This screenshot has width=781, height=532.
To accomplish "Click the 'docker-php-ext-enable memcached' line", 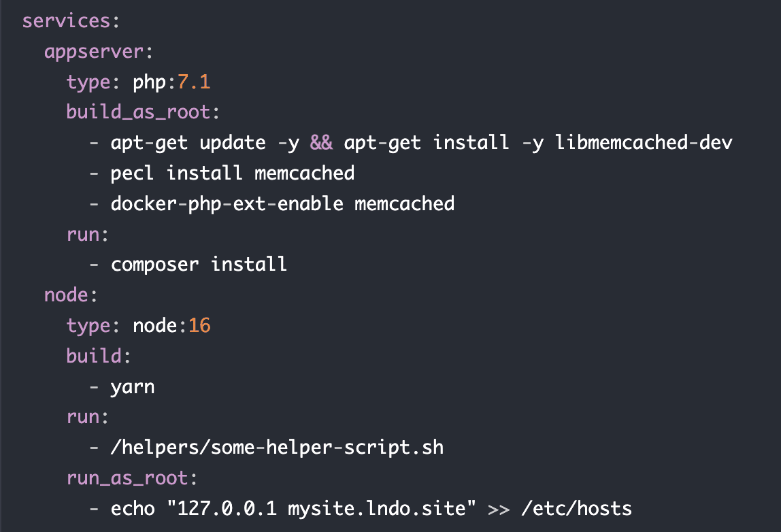I will coord(282,203).
